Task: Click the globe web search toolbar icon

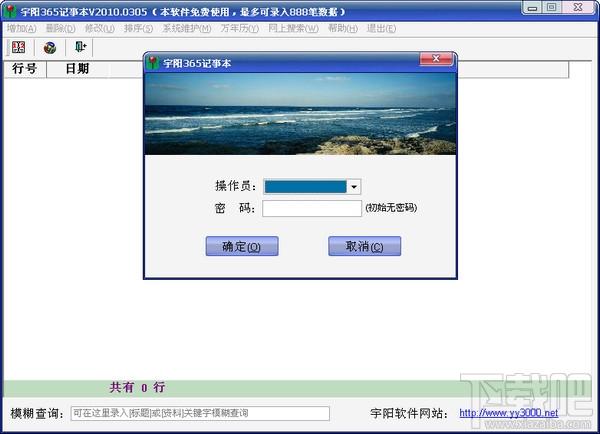Action: 50,47
